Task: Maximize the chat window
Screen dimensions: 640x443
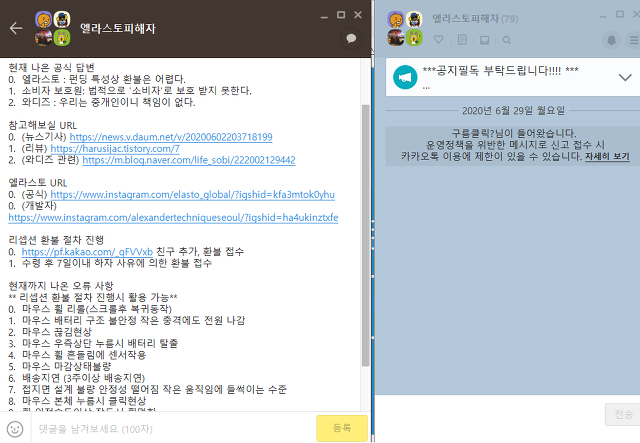Action: click(620, 14)
